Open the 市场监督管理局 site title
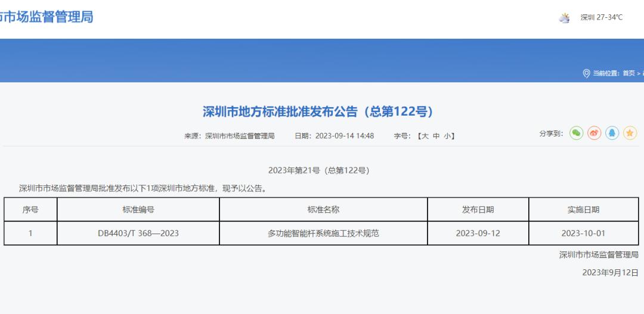 point(47,17)
